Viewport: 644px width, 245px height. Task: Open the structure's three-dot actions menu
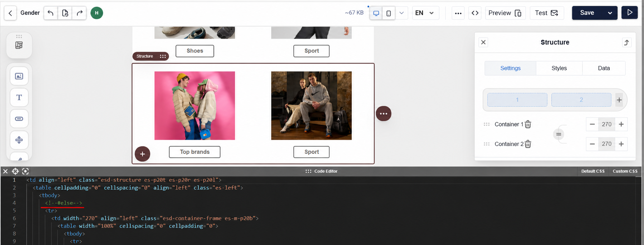(x=384, y=113)
